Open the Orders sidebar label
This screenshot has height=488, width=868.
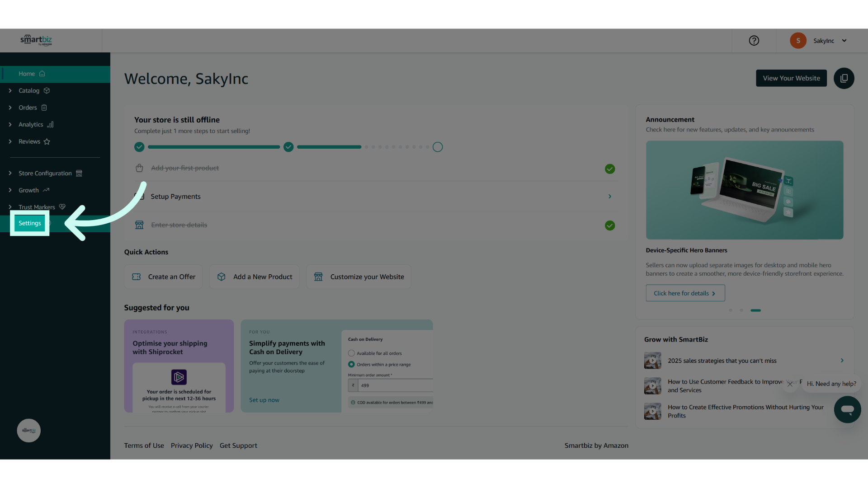coord(28,108)
